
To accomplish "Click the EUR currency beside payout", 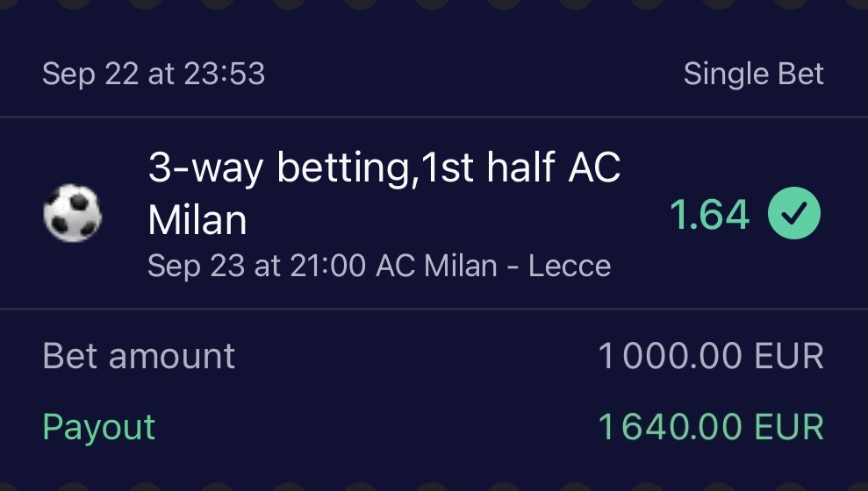I will 788,427.
